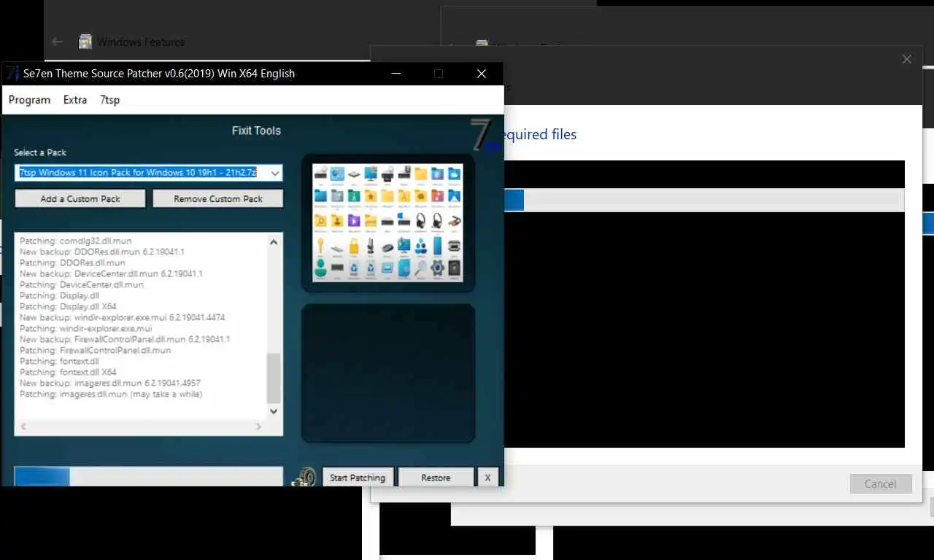The height and width of the screenshot is (560, 934).
Task: Click the log scrollbar up arrow
Action: tap(274, 242)
